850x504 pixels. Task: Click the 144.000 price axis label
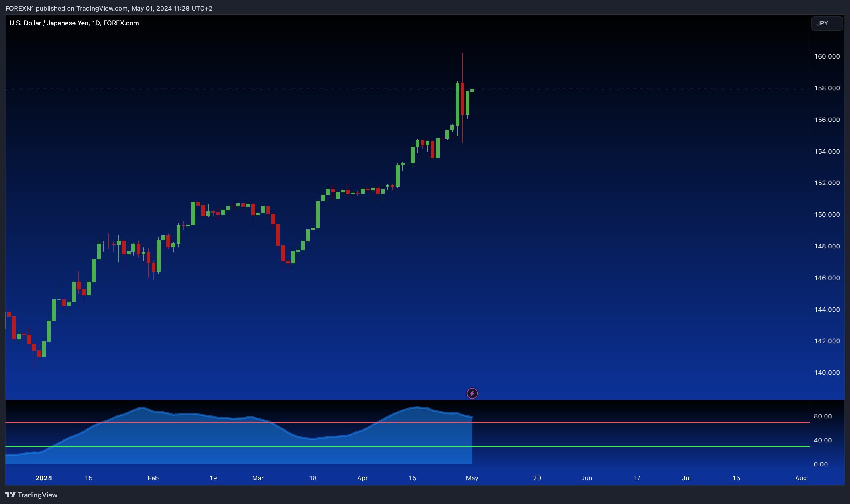point(827,309)
